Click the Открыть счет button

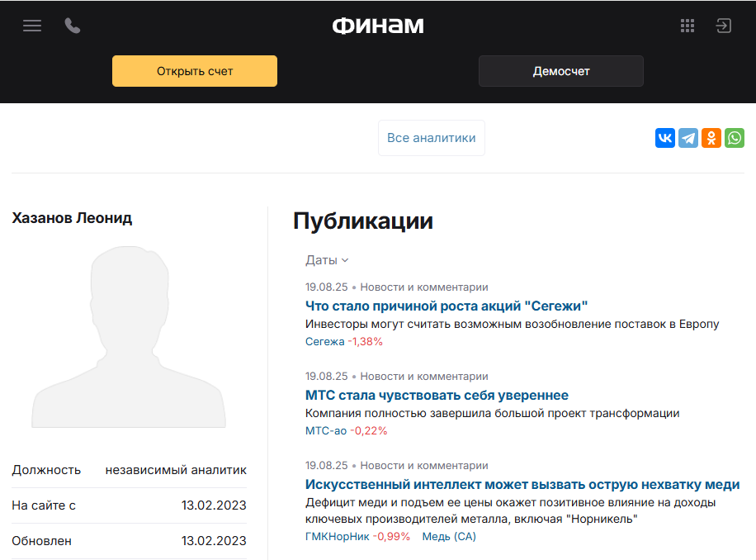click(195, 71)
